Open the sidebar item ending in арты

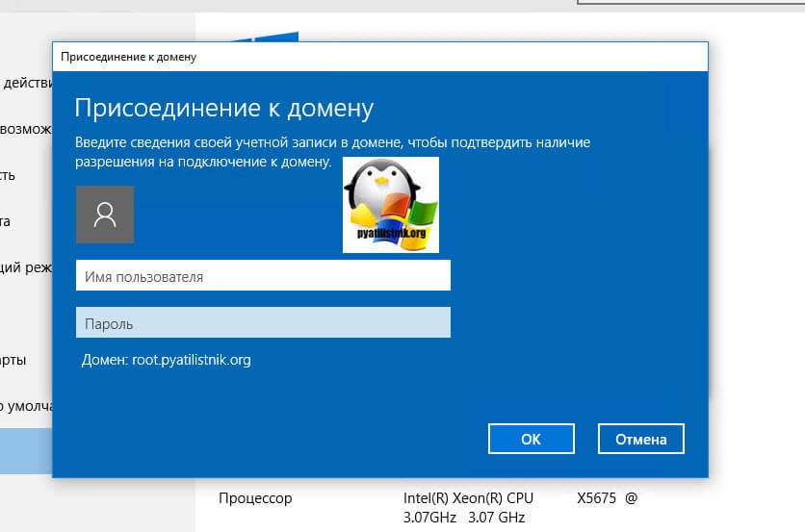(x=13, y=360)
